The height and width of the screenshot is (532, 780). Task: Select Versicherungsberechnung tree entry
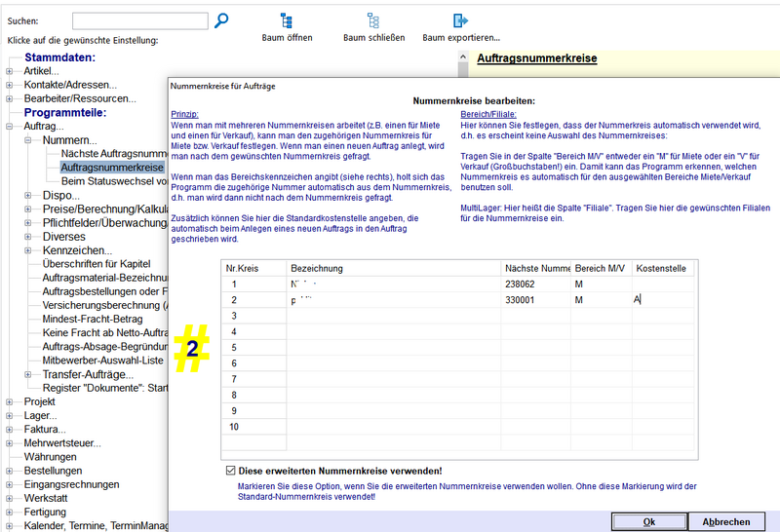coord(105,305)
